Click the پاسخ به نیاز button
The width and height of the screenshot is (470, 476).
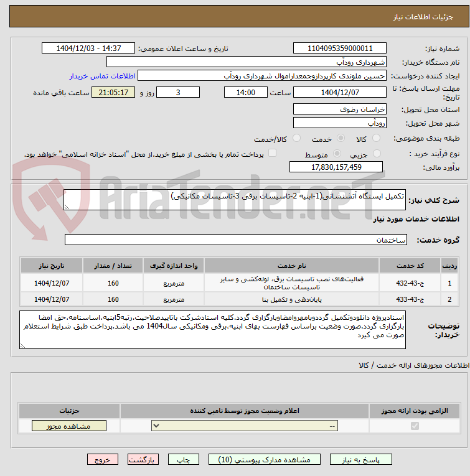pyautogui.click(x=360, y=460)
